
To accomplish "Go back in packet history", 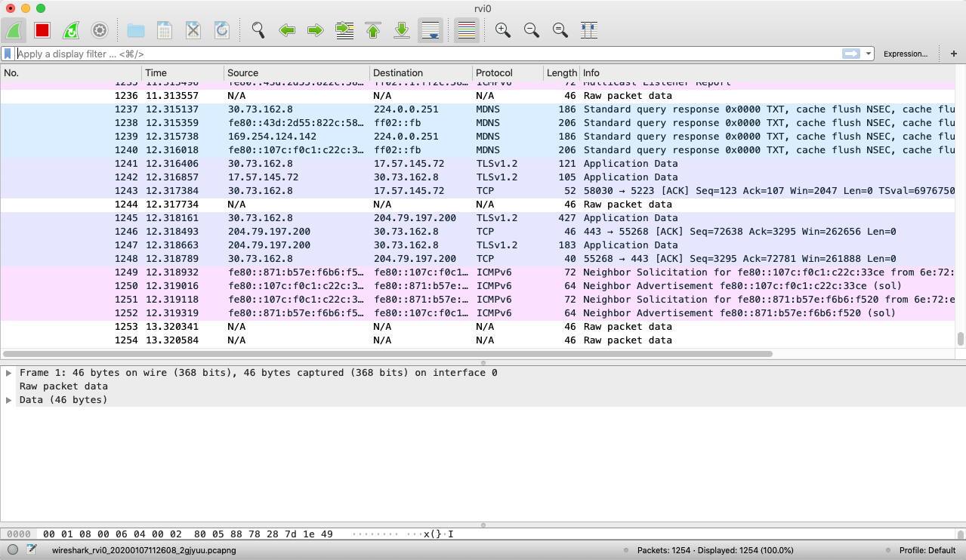I will pyautogui.click(x=287, y=30).
